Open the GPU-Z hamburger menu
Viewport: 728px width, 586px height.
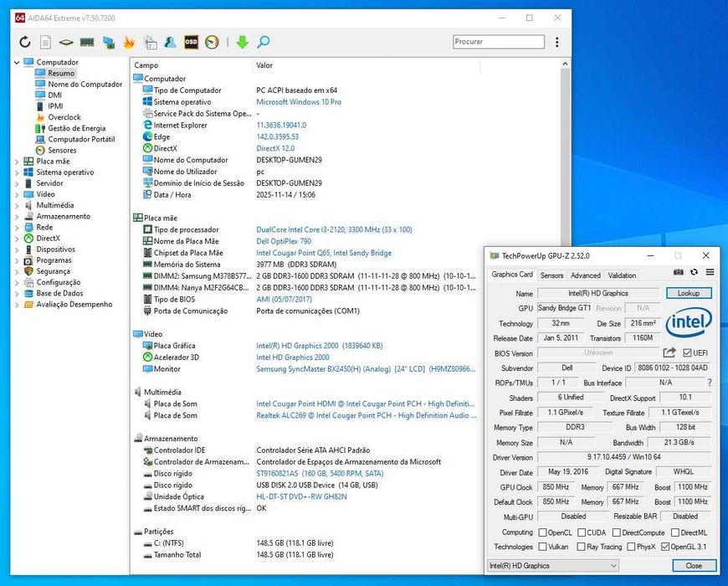(x=710, y=272)
